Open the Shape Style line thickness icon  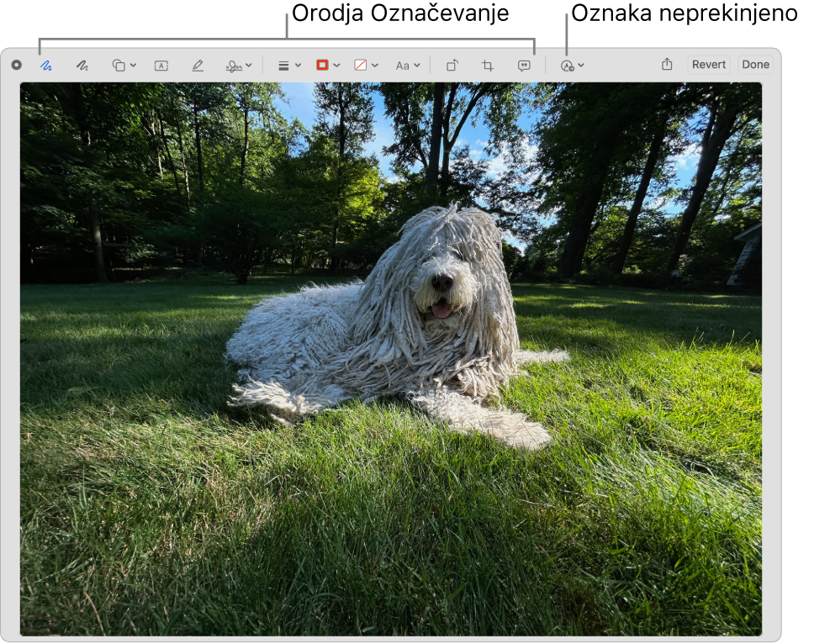(x=283, y=66)
